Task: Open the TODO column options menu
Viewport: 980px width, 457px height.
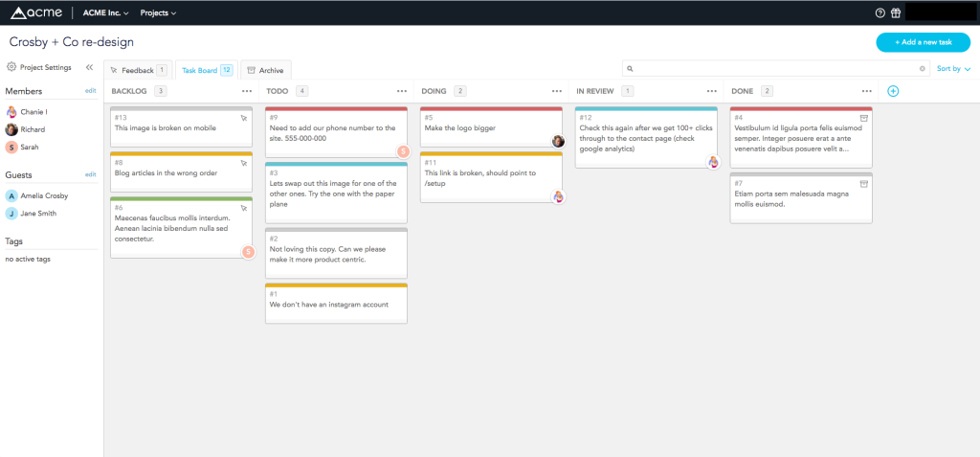Action: pyautogui.click(x=402, y=91)
